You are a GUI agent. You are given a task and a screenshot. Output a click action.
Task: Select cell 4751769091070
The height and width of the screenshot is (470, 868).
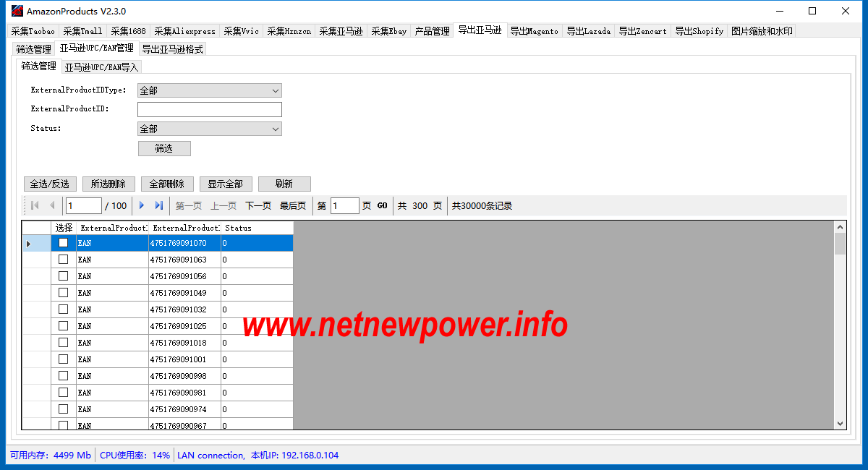pyautogui.click(x=185, y=243)
